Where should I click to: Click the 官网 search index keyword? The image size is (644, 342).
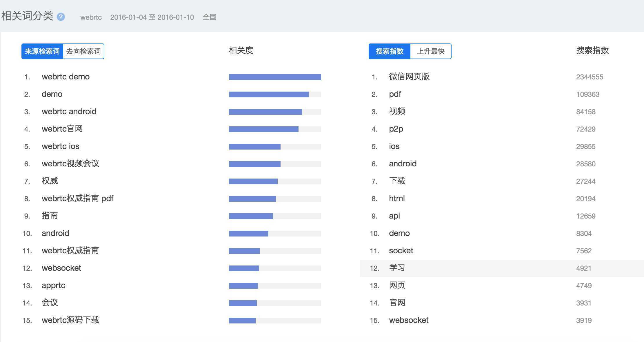(x=397, y=303)
